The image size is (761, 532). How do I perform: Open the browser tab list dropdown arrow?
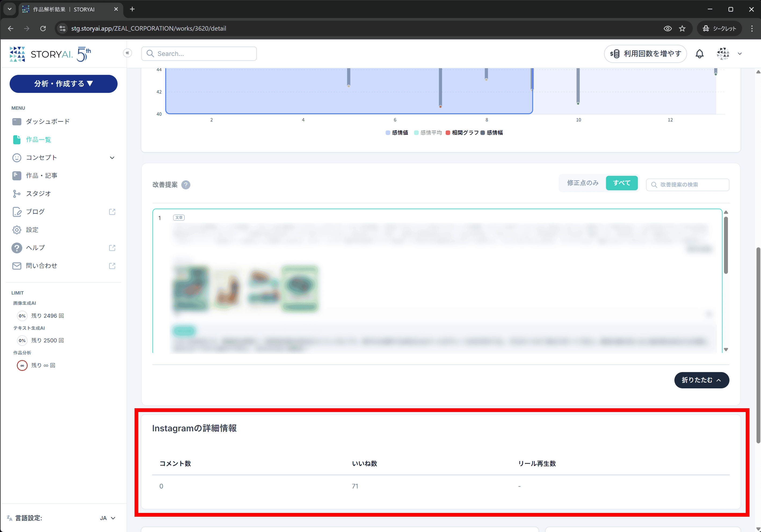click(x=10, y=9)
